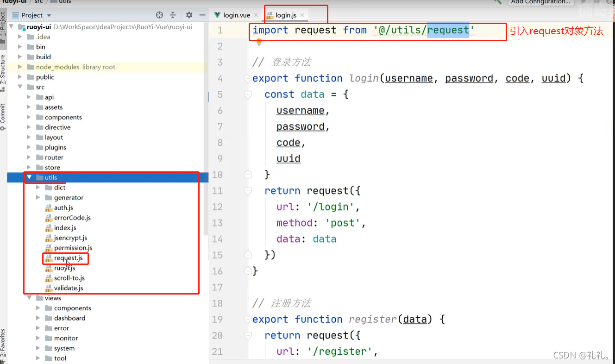
Task: Expand the public folder
Action: point(20,77)
